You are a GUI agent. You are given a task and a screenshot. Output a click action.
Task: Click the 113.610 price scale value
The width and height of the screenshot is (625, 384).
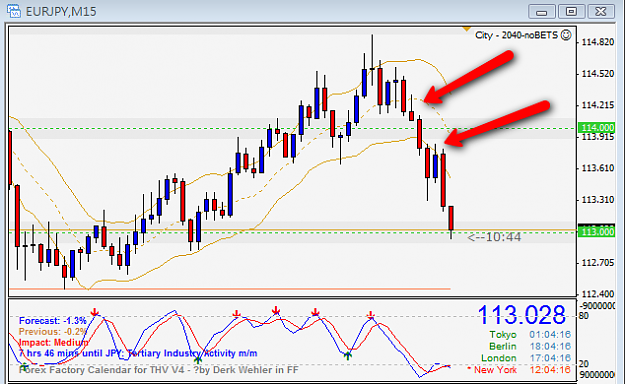[x=597, y=168]
